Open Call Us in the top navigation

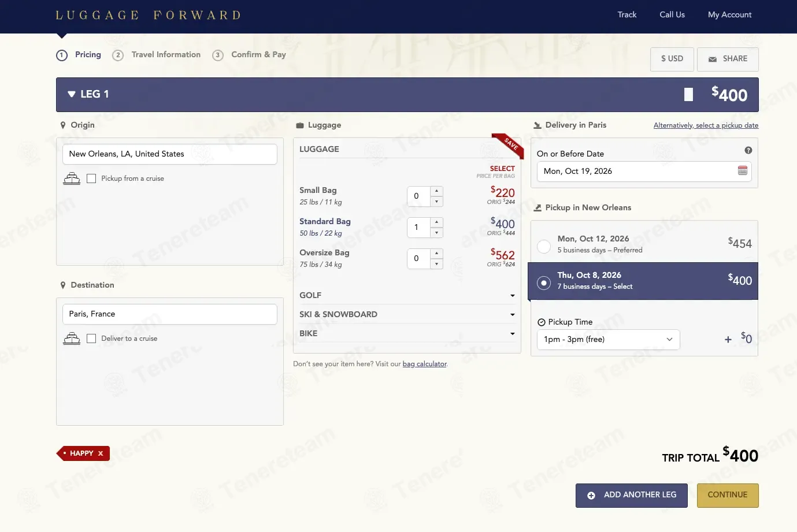pyautogui.click(x=672, y=15)
